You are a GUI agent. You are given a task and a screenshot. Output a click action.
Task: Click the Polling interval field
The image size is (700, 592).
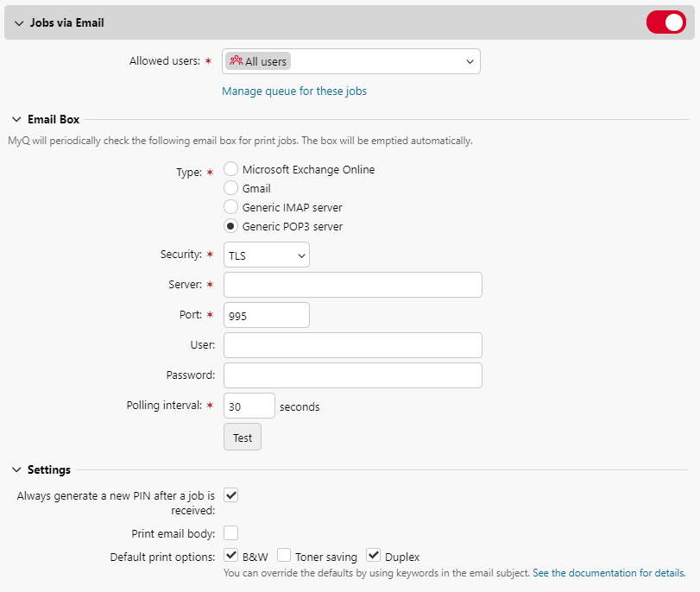pyautogui.click(x=249, y=405)
